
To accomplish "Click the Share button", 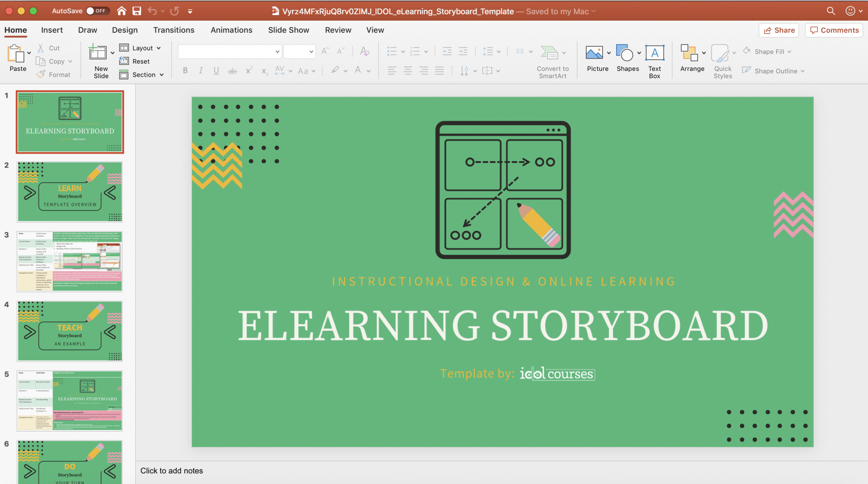I will [779, 30].
